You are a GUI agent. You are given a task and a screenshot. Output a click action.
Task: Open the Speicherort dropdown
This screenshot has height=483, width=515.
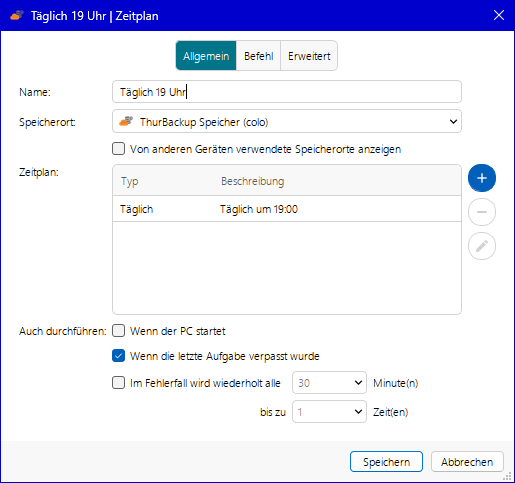click(287, 121)
